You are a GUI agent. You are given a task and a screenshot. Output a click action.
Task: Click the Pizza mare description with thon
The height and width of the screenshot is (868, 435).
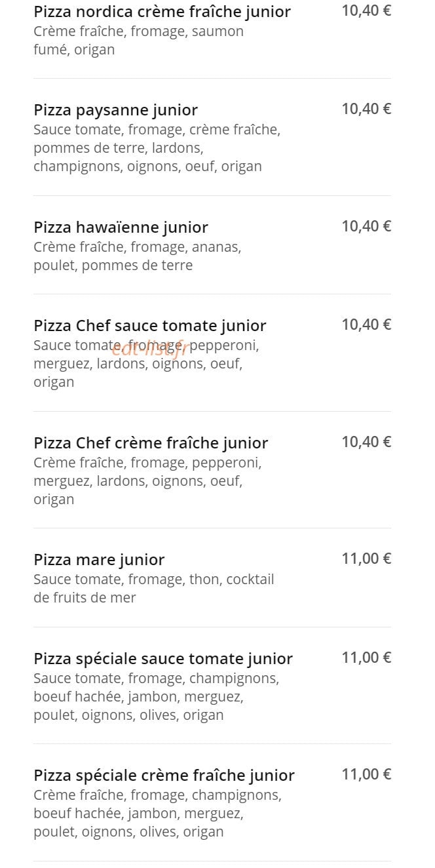pos(154,589)
